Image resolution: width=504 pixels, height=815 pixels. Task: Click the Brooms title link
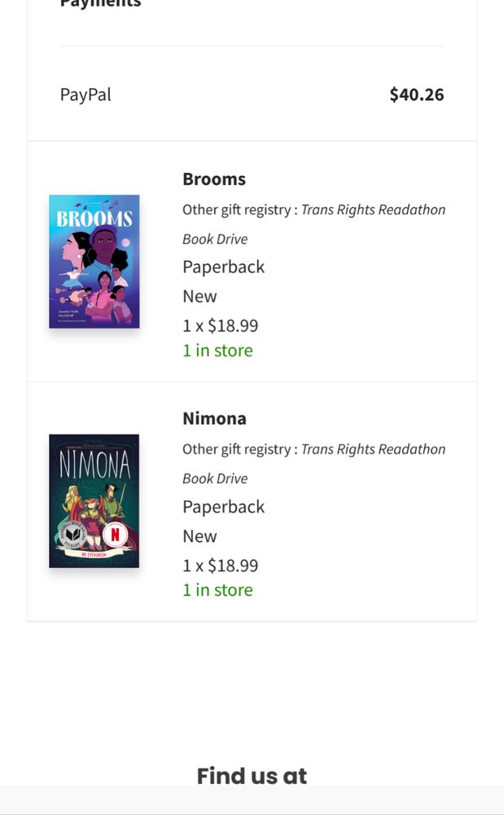coord(214,179)
